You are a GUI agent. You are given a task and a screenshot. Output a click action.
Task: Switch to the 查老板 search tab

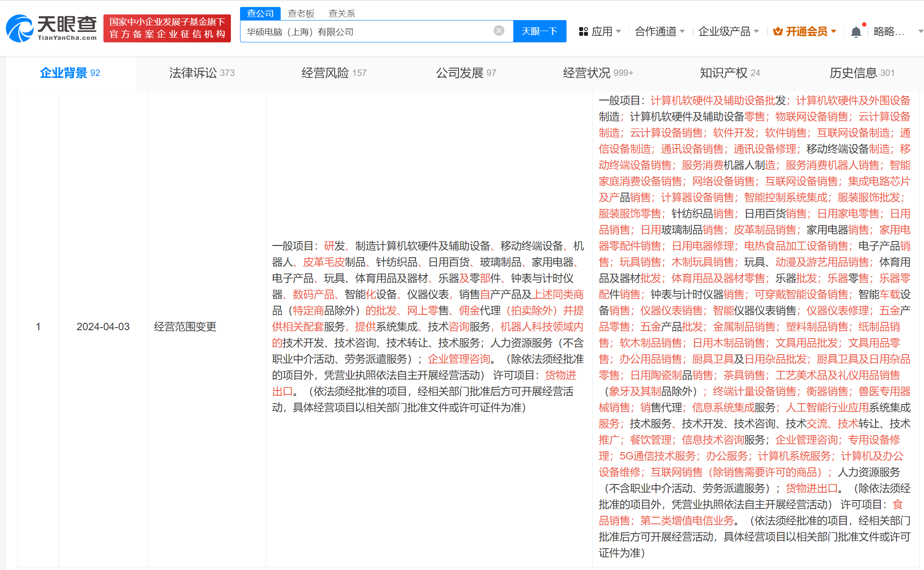point(301,13)
